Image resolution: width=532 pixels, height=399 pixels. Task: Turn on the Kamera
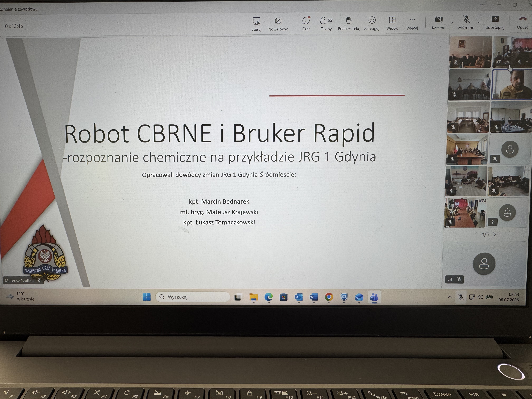click(x=439, y=23)
